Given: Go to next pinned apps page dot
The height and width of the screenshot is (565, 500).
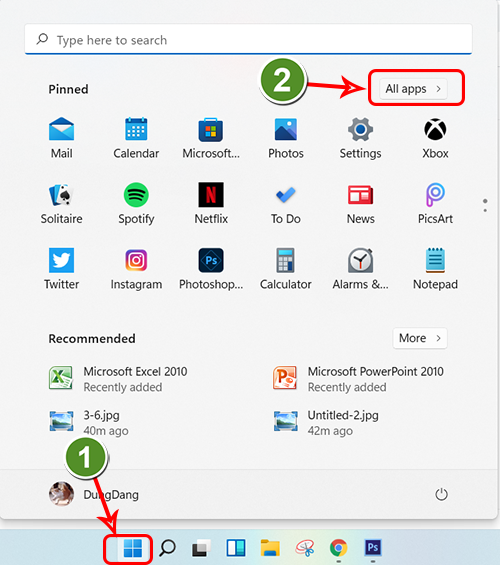Looking at the screenshot, I should [485, 210].
